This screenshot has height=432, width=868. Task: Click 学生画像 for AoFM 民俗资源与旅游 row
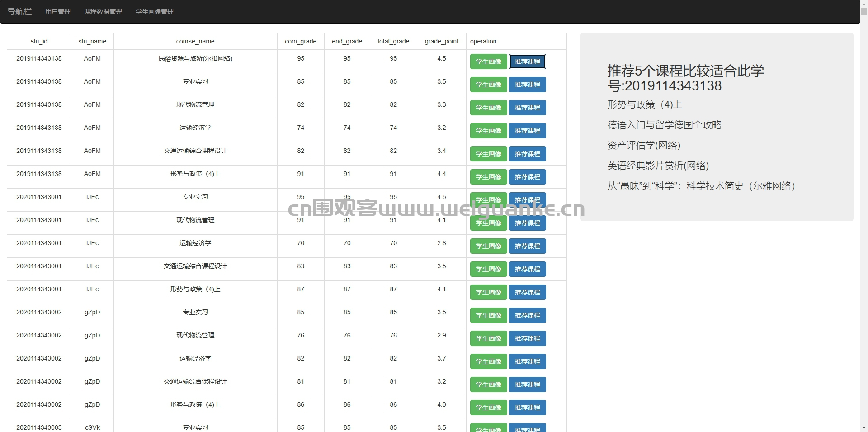(x=489, y=62)
